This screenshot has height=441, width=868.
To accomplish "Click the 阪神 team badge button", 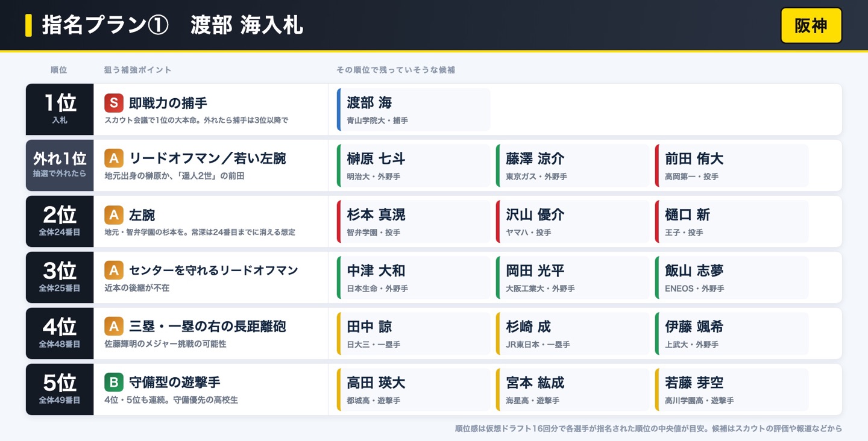I will point(811,25).
